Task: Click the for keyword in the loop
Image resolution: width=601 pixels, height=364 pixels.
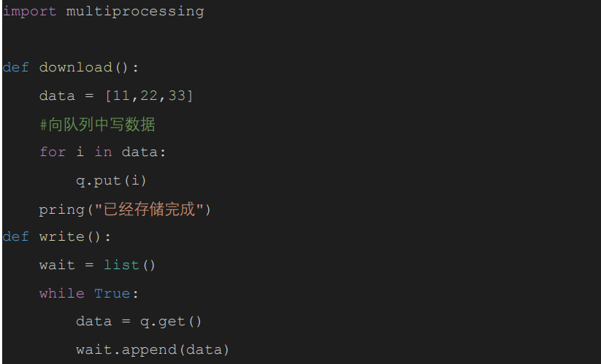Action: coord(53,152)
